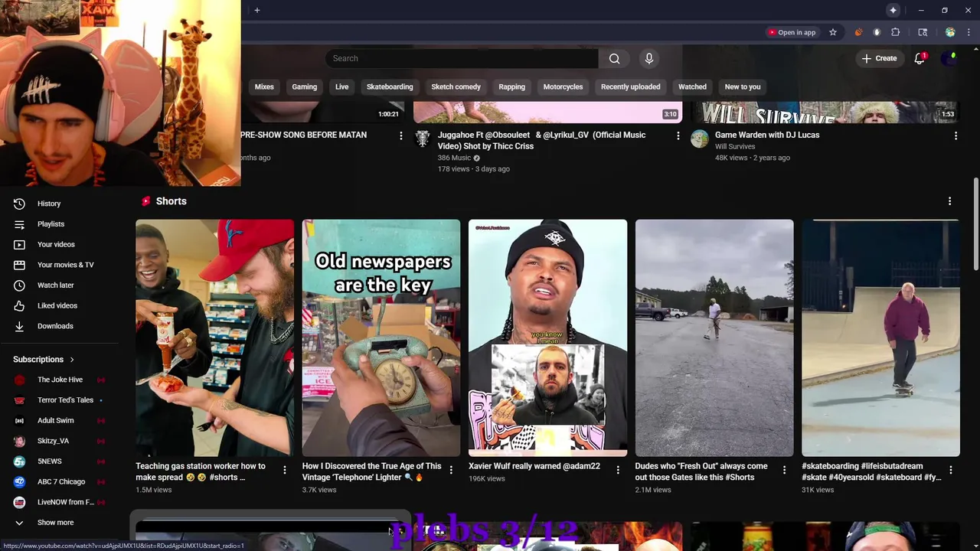The height and width of the screenshot is (551, 980).
Task: Open the Will Survives channel avatar
Action: click(700, 139)
